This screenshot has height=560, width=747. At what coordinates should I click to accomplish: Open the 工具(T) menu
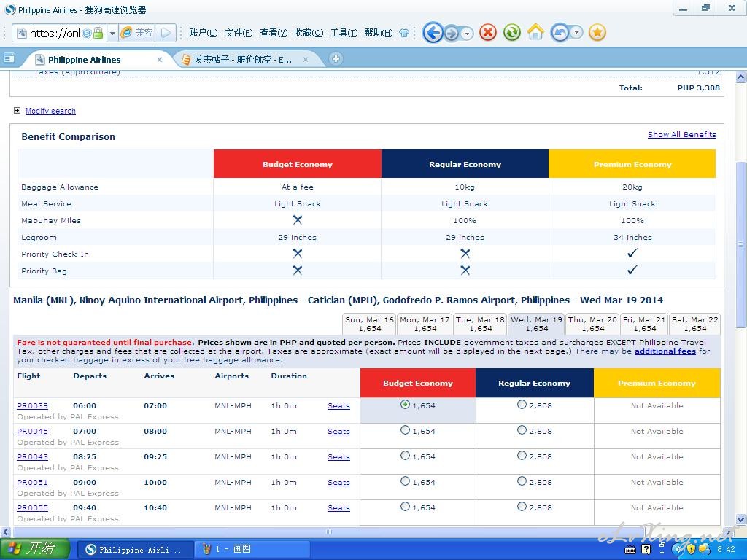[344, 33]
